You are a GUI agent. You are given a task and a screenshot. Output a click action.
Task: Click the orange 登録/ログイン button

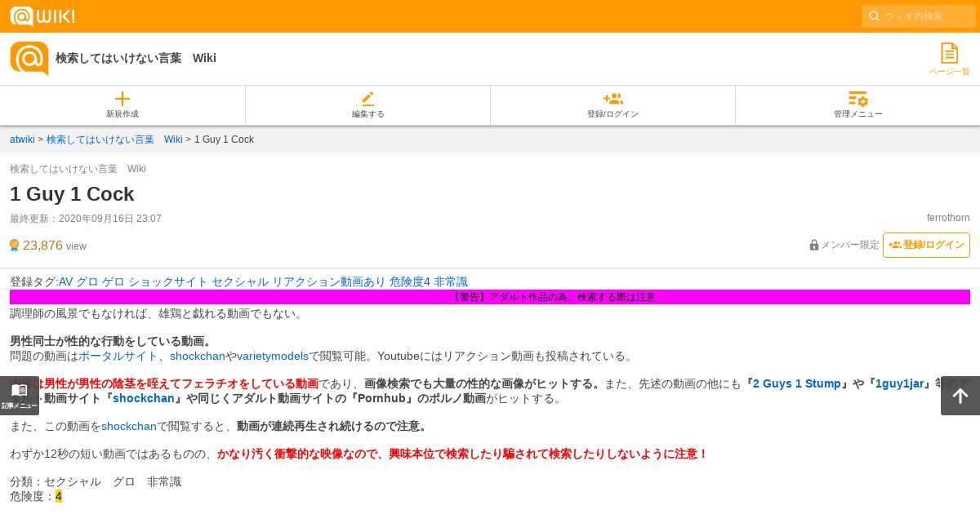(926, 245)
